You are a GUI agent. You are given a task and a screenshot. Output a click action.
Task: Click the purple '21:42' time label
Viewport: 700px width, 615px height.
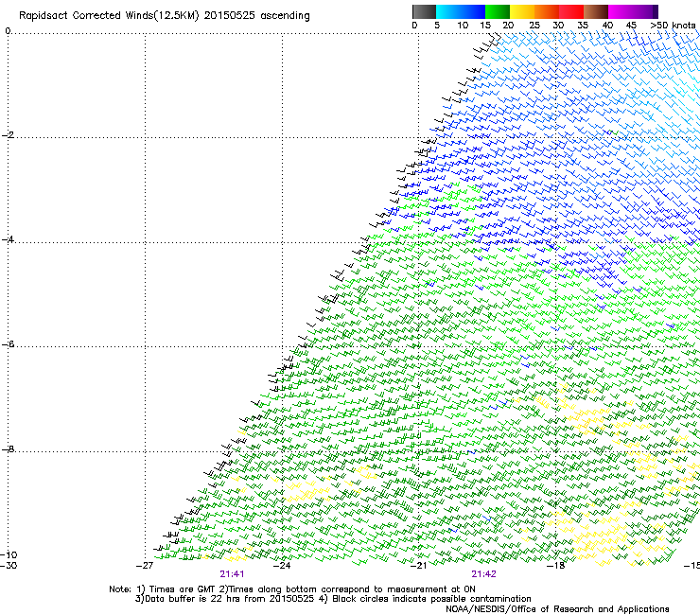point(484,574)
